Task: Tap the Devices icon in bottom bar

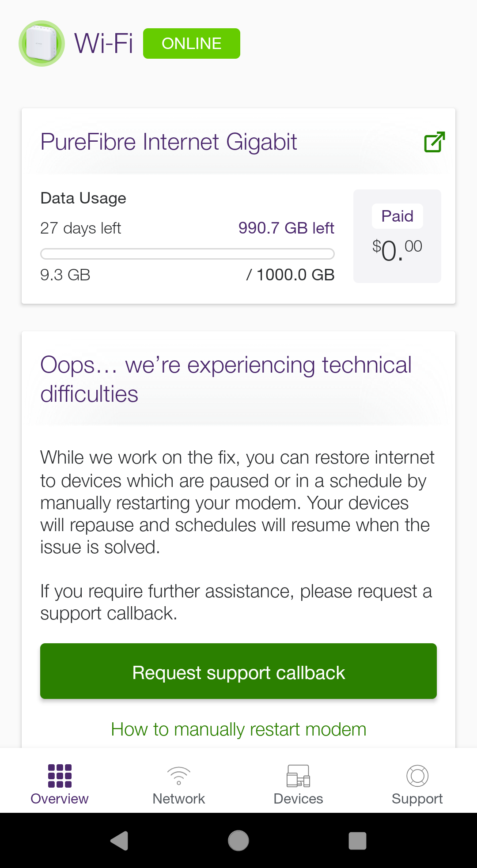Action: click(x=298, y=776)
